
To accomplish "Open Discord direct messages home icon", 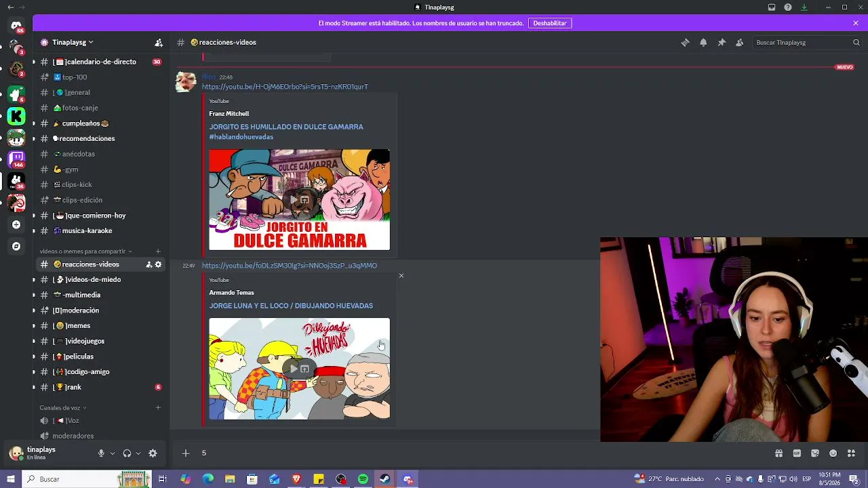I will 16,26.
